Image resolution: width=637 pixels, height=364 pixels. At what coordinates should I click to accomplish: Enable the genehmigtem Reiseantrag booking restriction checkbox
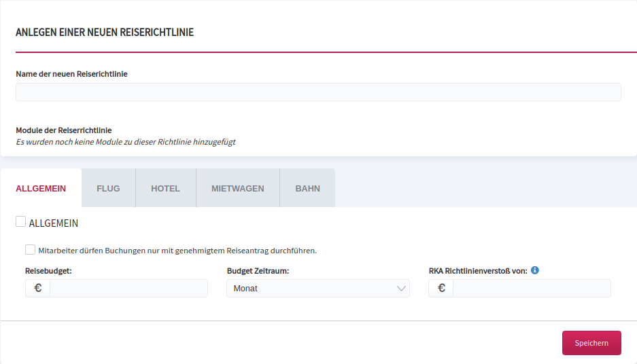coord(30,249)
